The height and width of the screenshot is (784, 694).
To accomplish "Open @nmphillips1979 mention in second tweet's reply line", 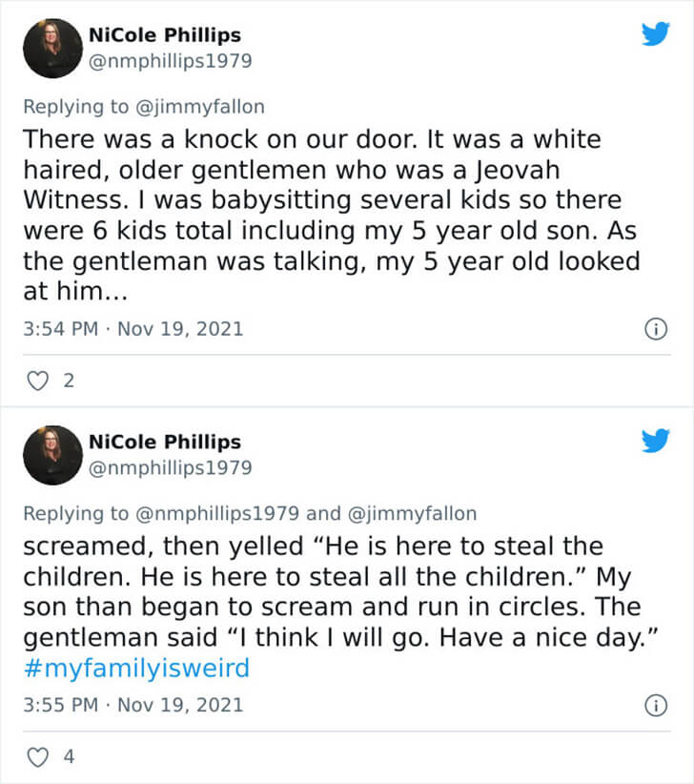I will coord(217,513).
